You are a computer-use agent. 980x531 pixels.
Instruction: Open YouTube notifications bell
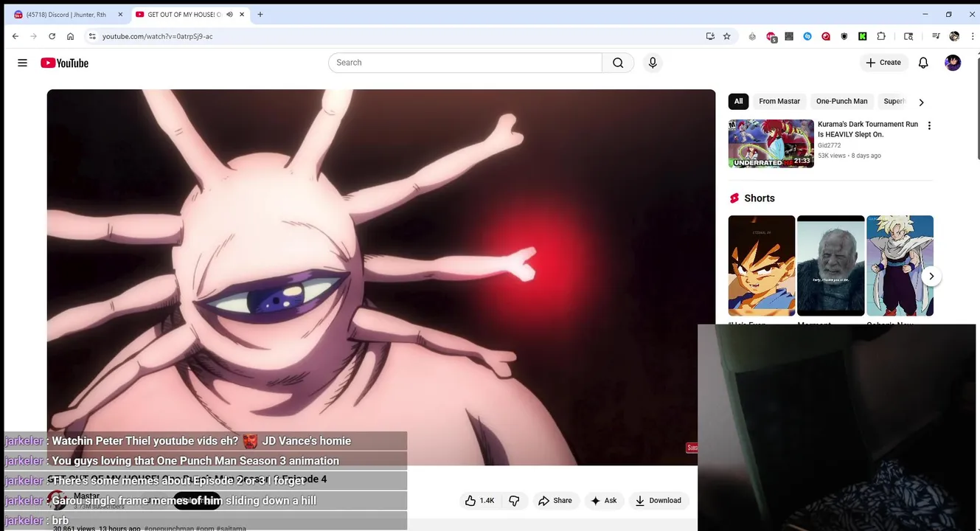click(x=923, y=63)
